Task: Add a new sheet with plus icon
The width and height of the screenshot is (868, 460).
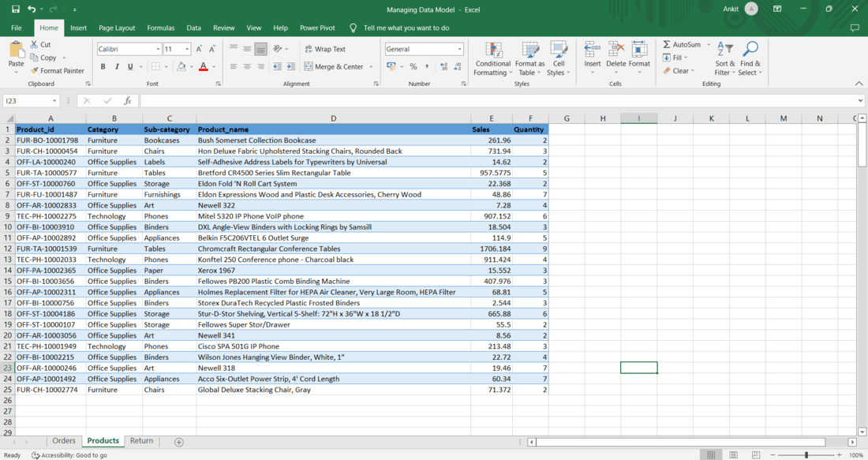Action: [x=179, y=442]
